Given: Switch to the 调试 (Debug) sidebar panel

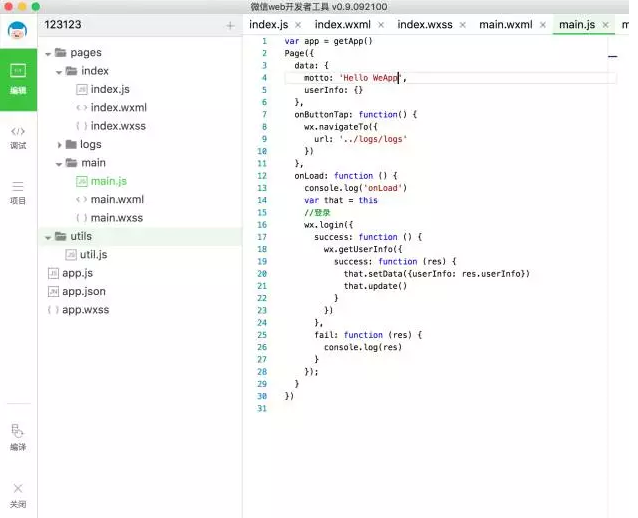Looking at the screenshot, I should [x=18, y=137].
